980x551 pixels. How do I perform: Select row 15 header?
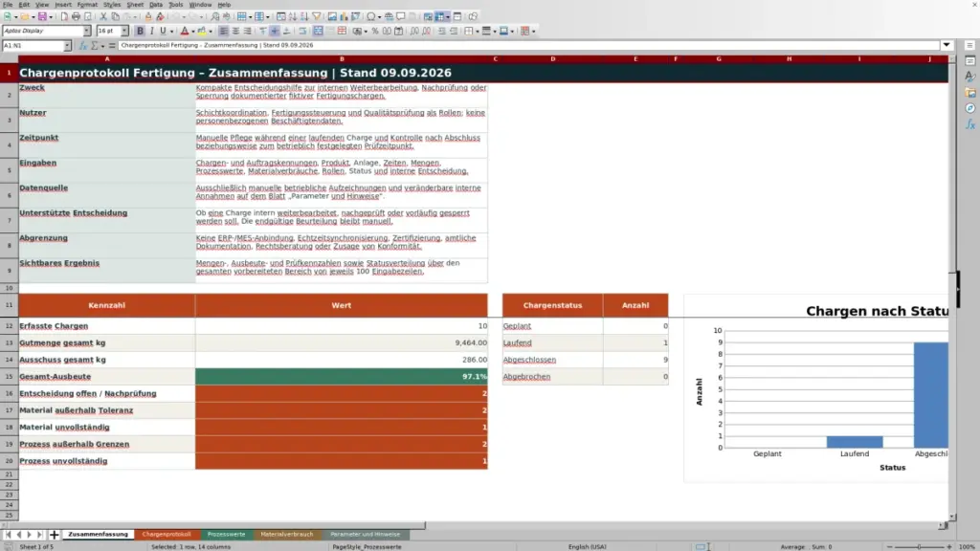(x=9, y=377)
